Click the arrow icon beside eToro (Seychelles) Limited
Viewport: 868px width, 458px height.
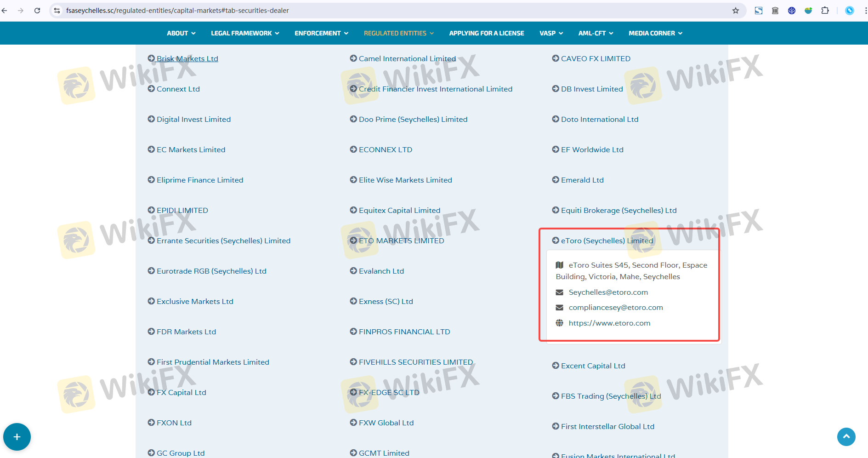click(x=556, y=240)
